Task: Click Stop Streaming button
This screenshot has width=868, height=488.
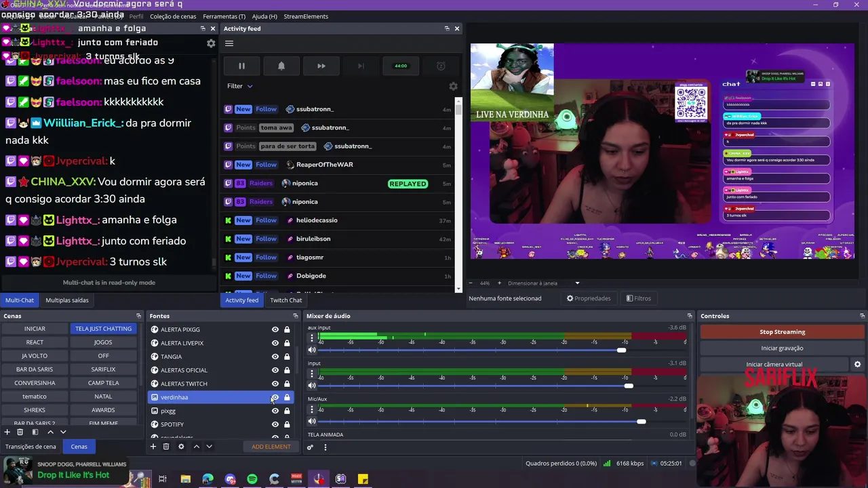Action: pos(782,332)
